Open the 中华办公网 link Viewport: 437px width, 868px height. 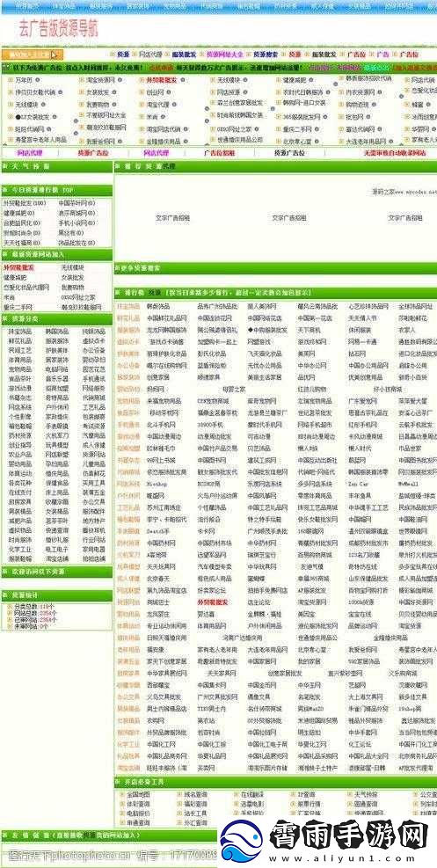tap(313, 365)
